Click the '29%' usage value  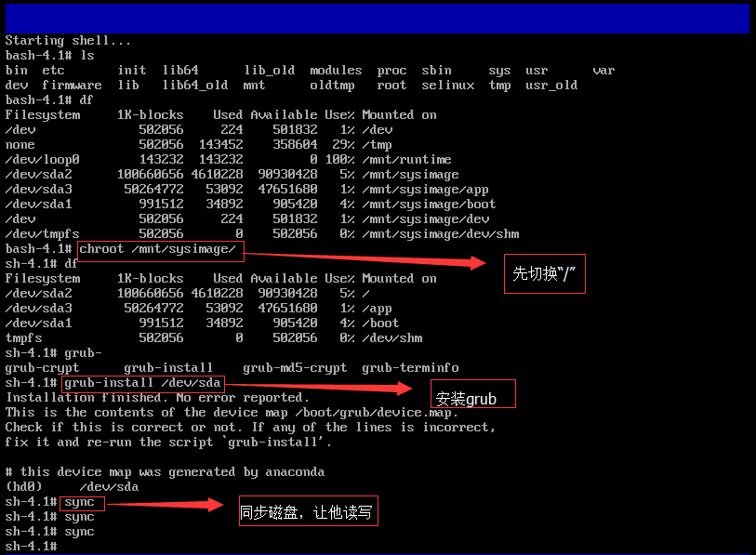click(x=343, y=145)
